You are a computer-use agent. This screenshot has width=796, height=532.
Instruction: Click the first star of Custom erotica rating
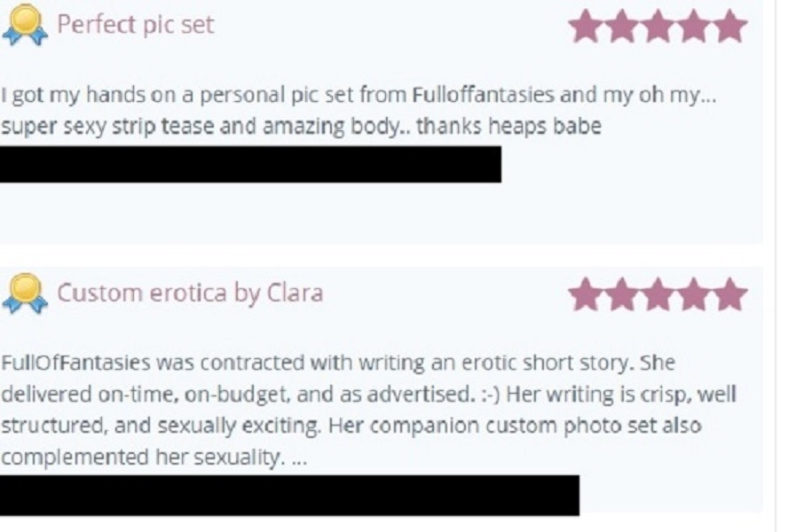coord(586,294)
